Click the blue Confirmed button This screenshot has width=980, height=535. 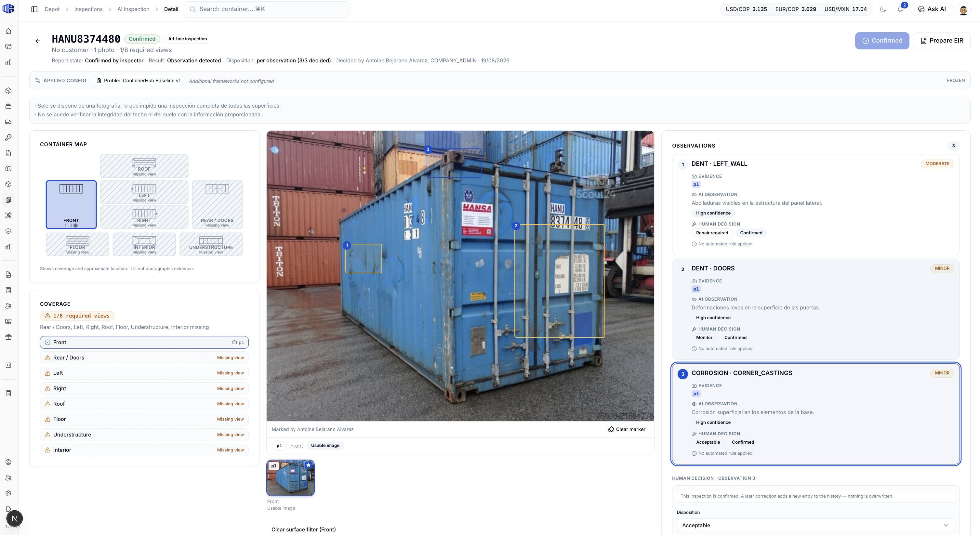point(882,41)
